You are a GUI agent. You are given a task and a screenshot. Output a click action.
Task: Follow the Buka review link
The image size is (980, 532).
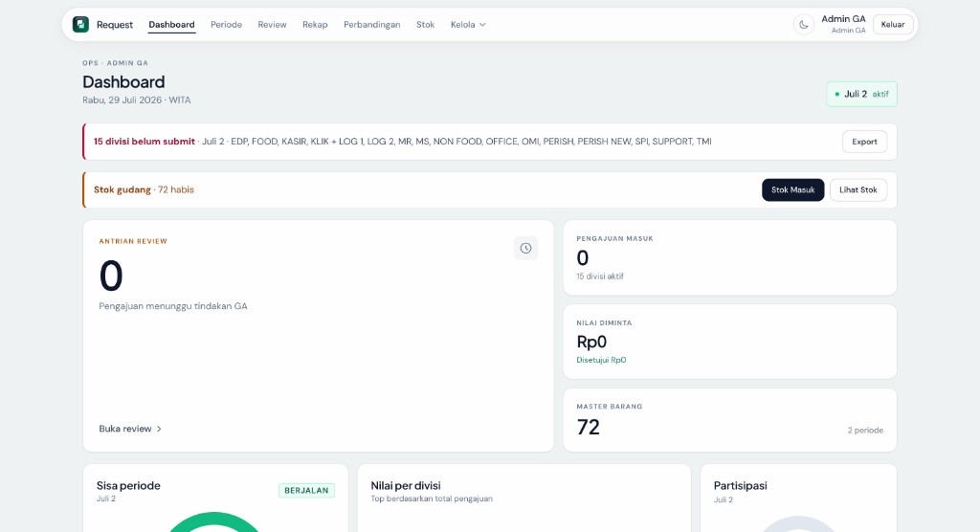coord(130,429)
